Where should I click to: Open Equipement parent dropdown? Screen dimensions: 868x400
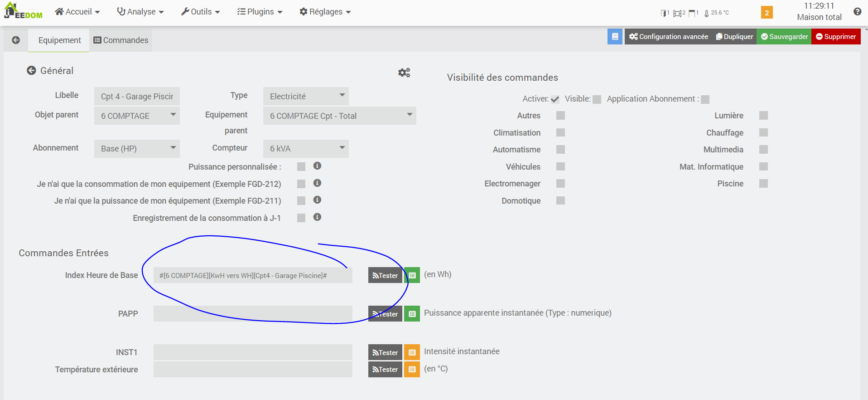[340, 116]
